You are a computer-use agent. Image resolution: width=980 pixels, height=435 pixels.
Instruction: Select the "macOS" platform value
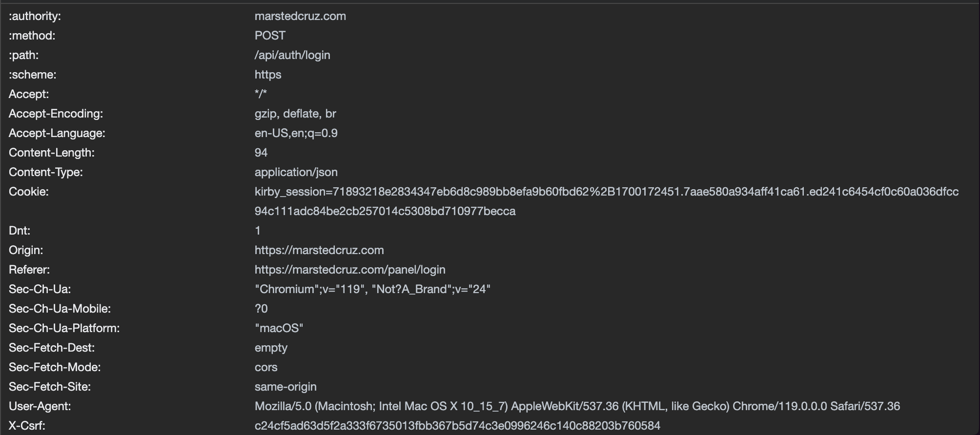279,328
